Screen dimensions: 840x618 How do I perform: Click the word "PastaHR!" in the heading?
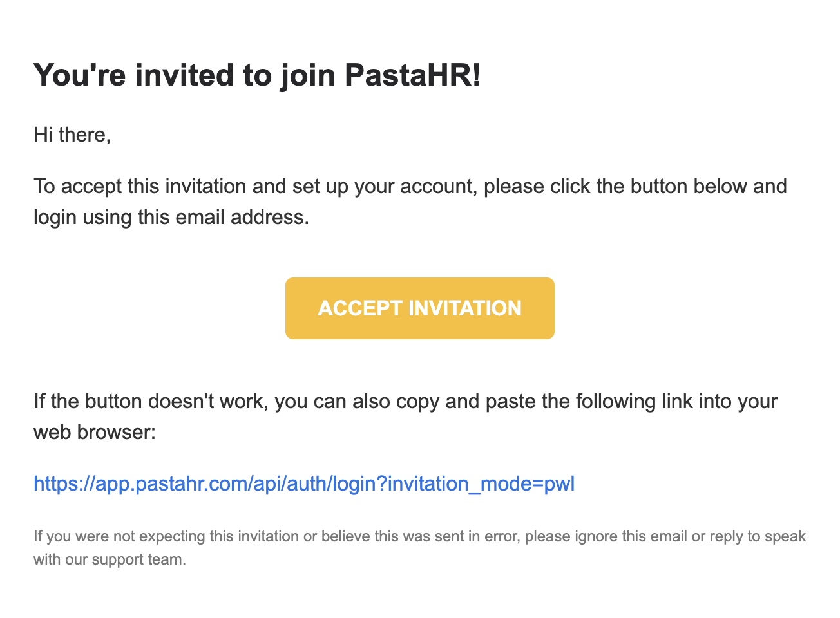click(412, 75)
